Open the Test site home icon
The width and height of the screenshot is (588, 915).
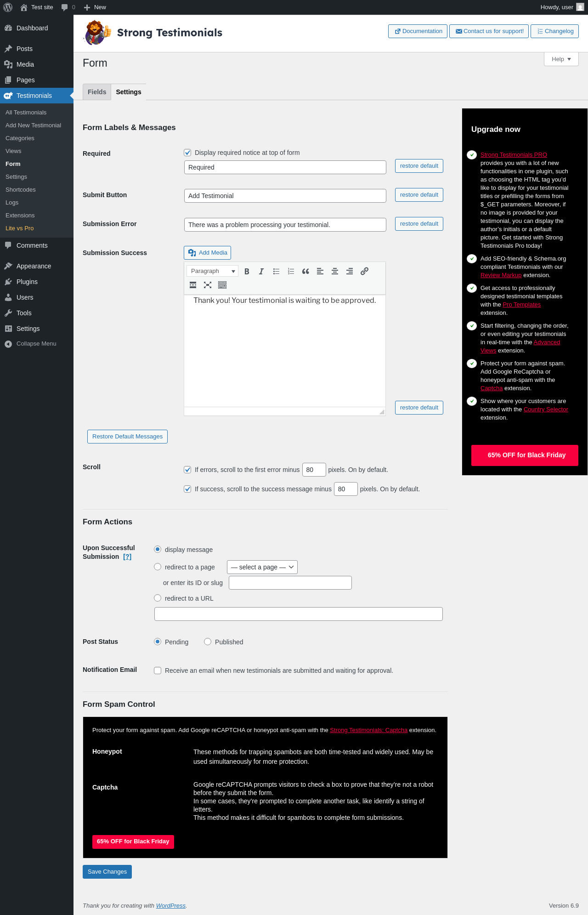24,7
